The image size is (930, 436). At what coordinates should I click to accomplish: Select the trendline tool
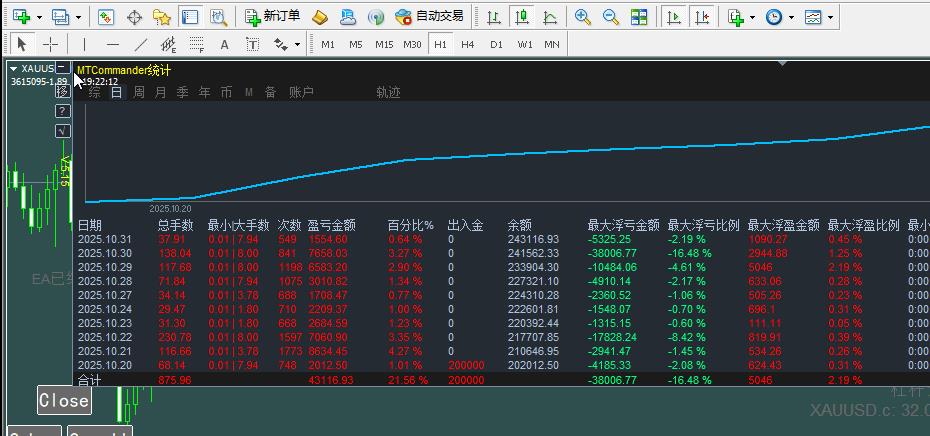(x=141, y=44)
